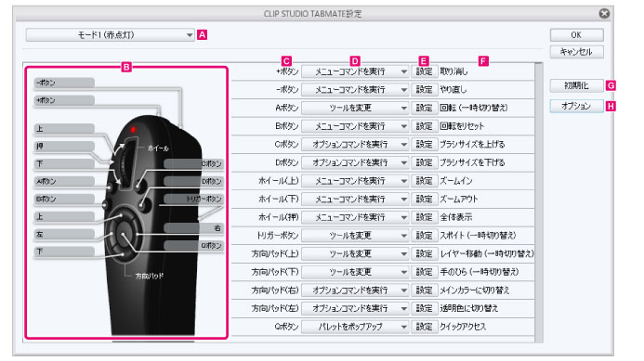Click 設定 for the トリガーボタン row
The width and height of the screenshot is (644, 361).
(425, 236)
